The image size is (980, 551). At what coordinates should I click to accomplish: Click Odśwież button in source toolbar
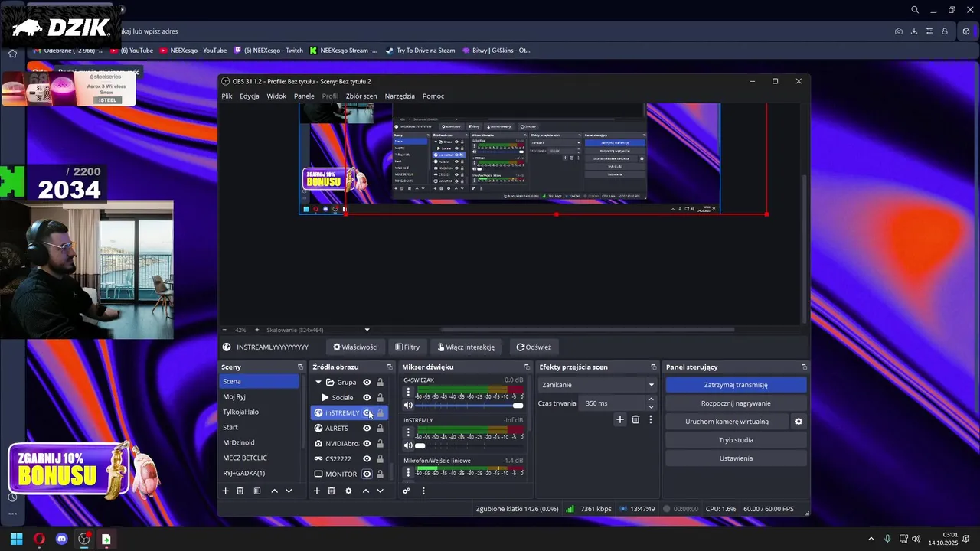[x=534, y=347]
